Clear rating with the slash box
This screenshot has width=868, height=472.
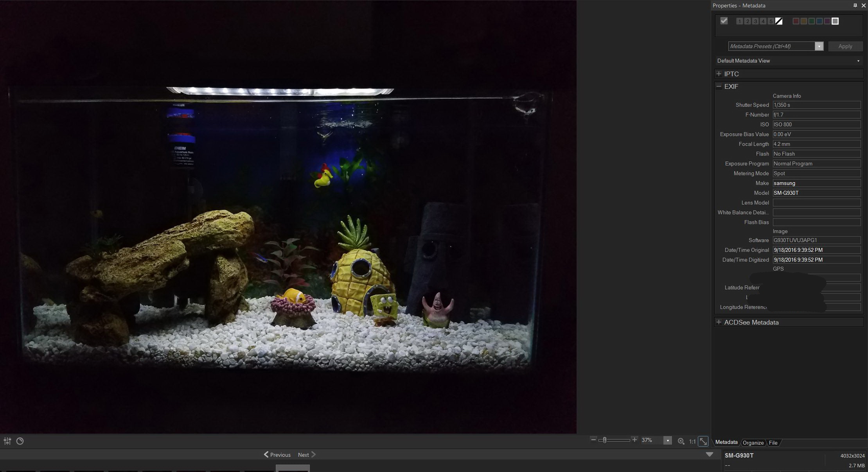point(779,21)
